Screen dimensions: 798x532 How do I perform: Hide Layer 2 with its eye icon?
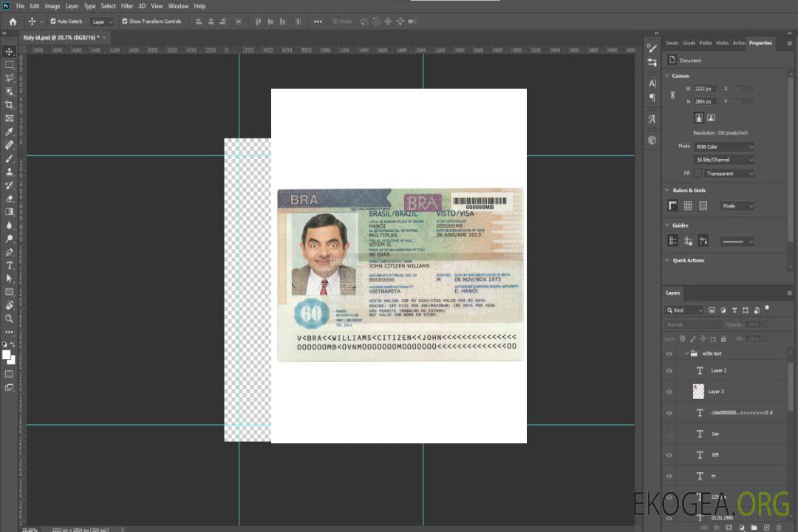point(669,371)
